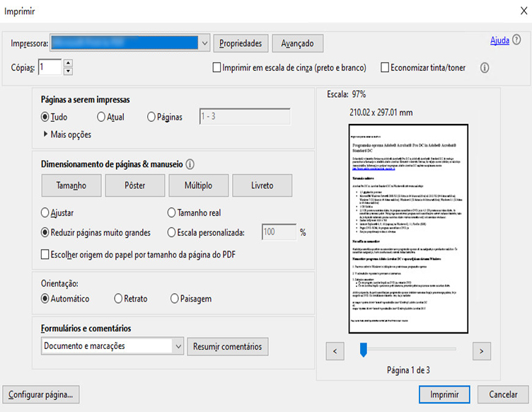Switch to Livreto booklet mode

point(262,185)
